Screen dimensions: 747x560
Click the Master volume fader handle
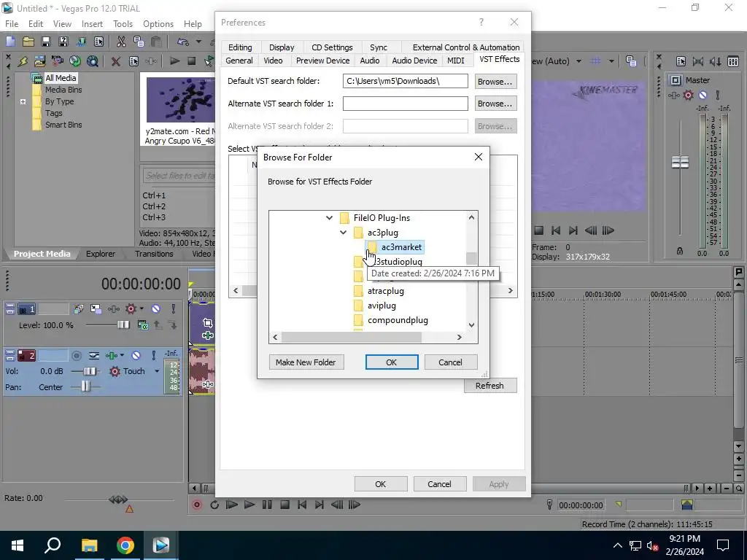680,163
